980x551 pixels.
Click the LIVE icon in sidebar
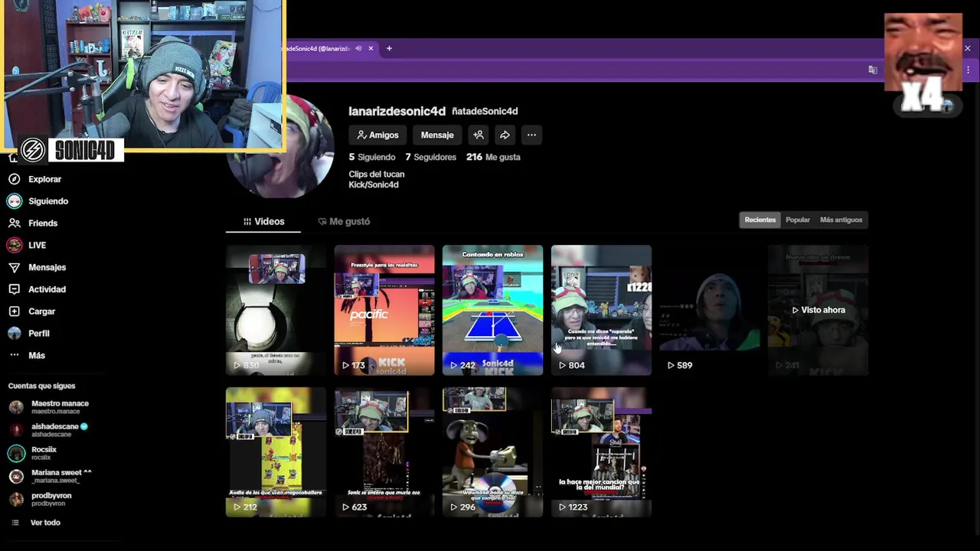[x=14, y=245]
